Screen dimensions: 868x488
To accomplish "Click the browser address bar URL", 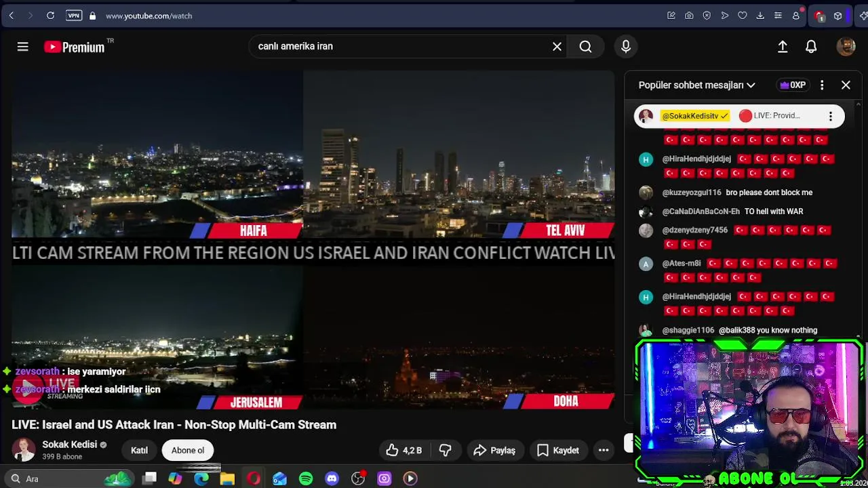I will [x=149, y=16].
